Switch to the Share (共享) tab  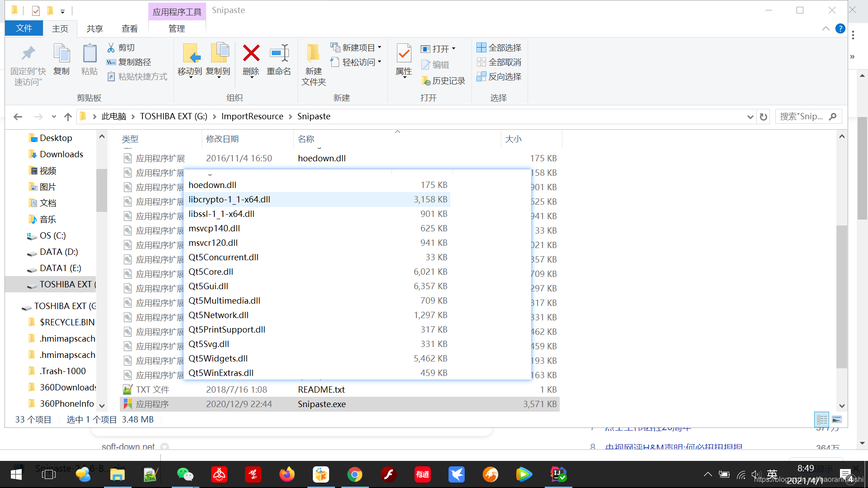pyautogui.click(x=95, y=28)
